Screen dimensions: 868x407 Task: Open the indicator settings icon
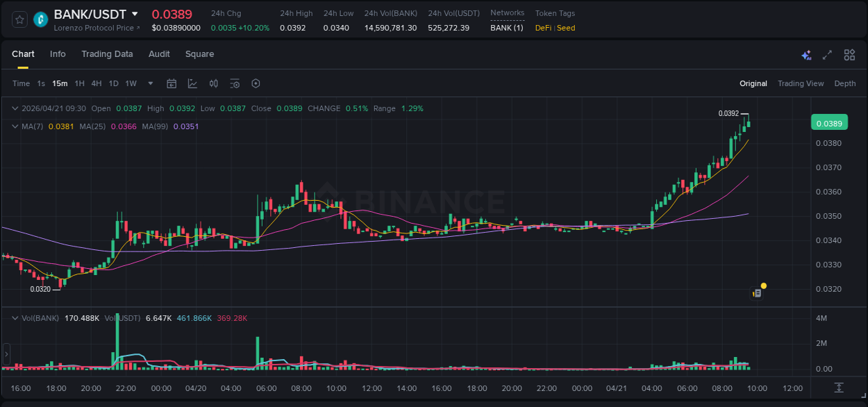(x=235, y=83)
